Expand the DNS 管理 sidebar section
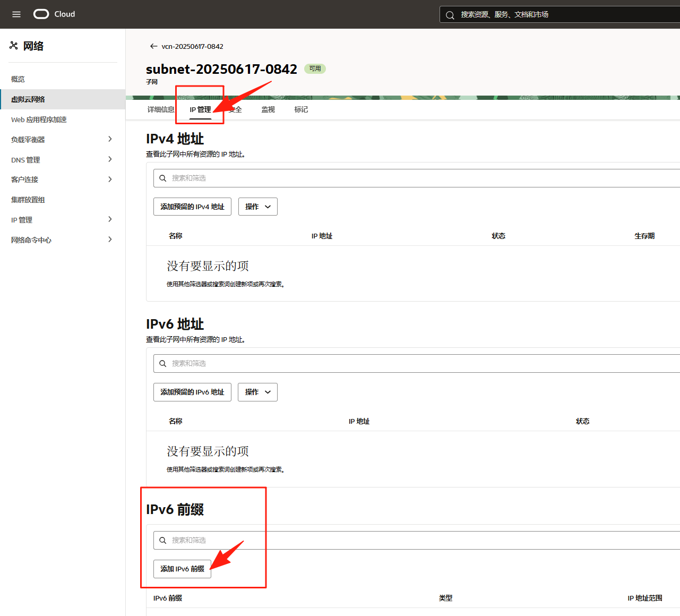The image size is (680, 616). point(110,159)
